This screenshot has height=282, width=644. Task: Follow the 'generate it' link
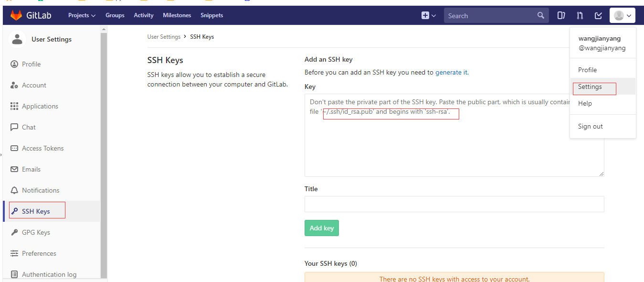451,73
